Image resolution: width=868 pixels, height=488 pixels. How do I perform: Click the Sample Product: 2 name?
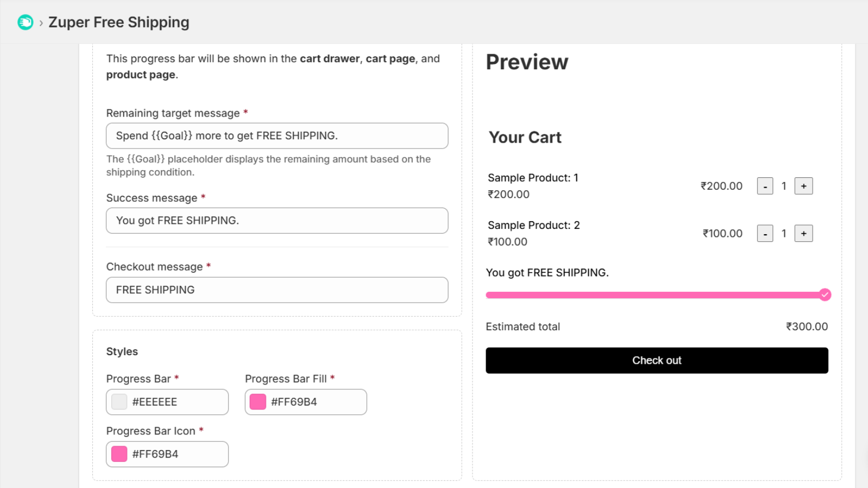(533, 225)
